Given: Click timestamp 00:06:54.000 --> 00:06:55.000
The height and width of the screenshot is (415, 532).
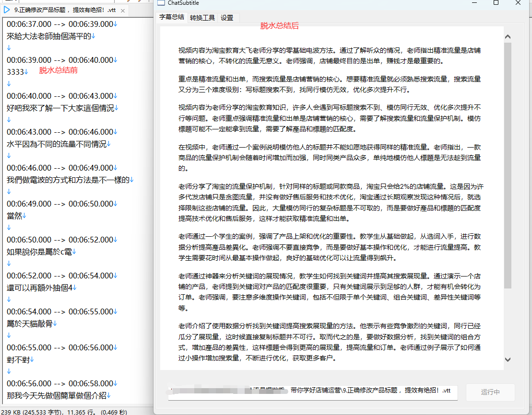Looking at the screenshot, I should pos(59,311).
